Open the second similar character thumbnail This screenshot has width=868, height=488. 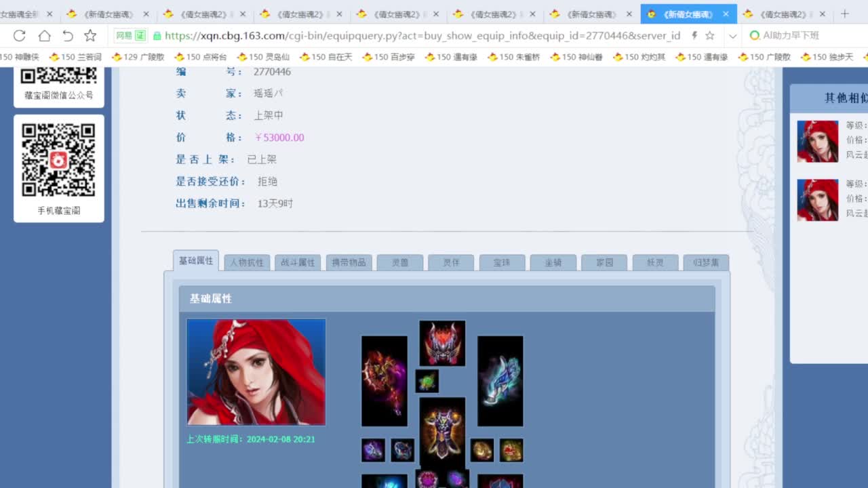[817, 200]
